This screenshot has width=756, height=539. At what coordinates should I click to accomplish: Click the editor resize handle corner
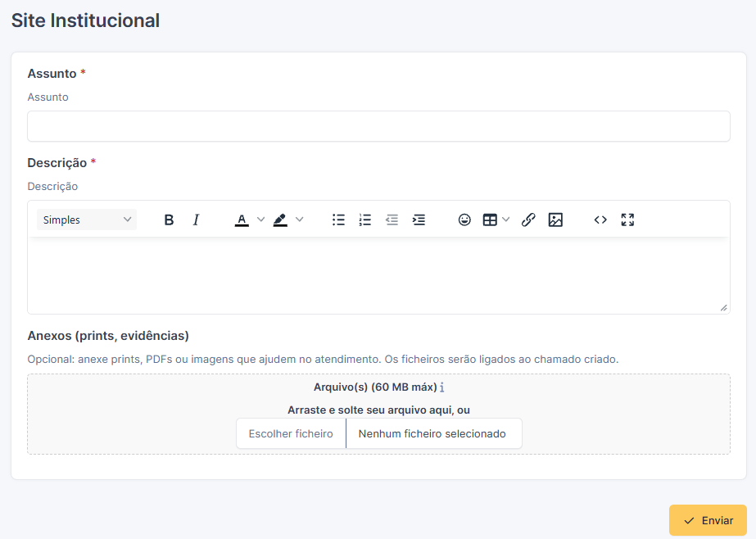click(x=723, y=307)
